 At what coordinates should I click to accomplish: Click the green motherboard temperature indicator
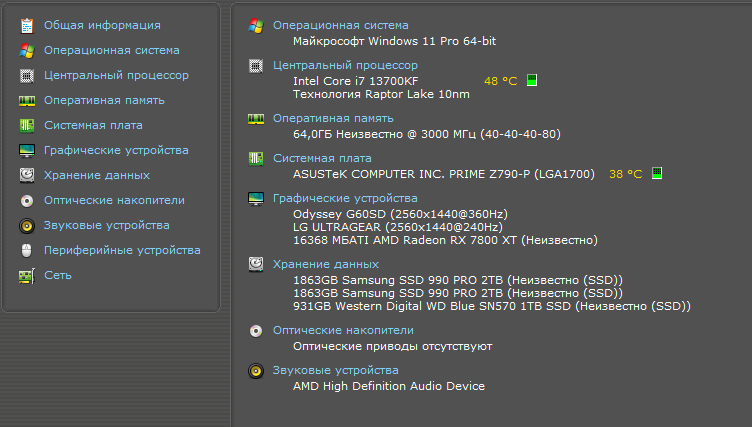(x=657, y=174)
